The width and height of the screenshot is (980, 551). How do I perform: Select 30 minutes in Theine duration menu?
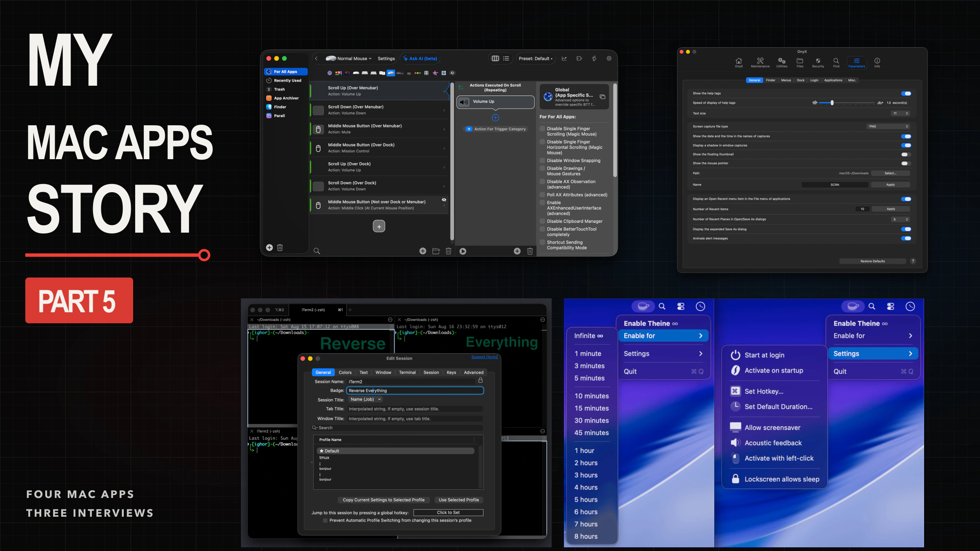click(x=591, y=420)
